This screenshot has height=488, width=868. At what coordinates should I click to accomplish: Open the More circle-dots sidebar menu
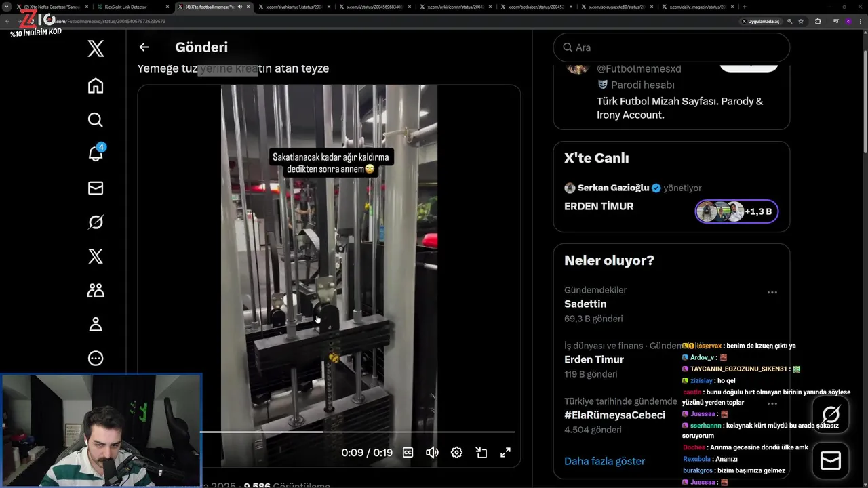pyautogui.click(x=96, y=359)
